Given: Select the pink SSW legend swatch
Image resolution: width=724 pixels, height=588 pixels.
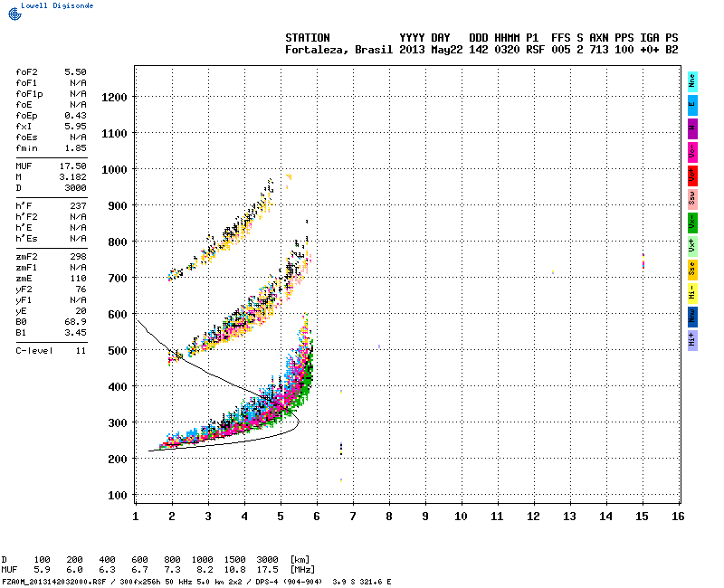Looking at the screenshot, I should click(x=692, y=197).
